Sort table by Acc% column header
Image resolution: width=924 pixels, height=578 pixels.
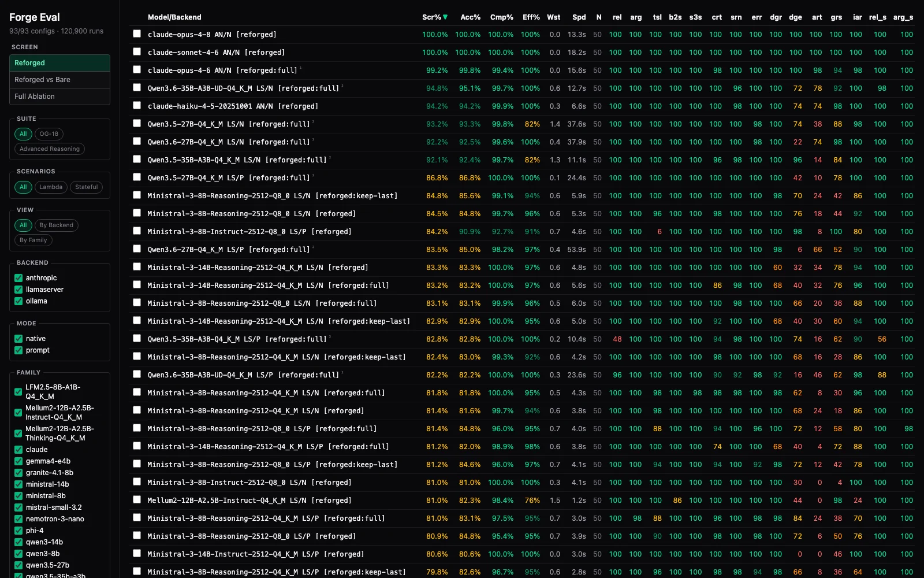click(470, 17)
